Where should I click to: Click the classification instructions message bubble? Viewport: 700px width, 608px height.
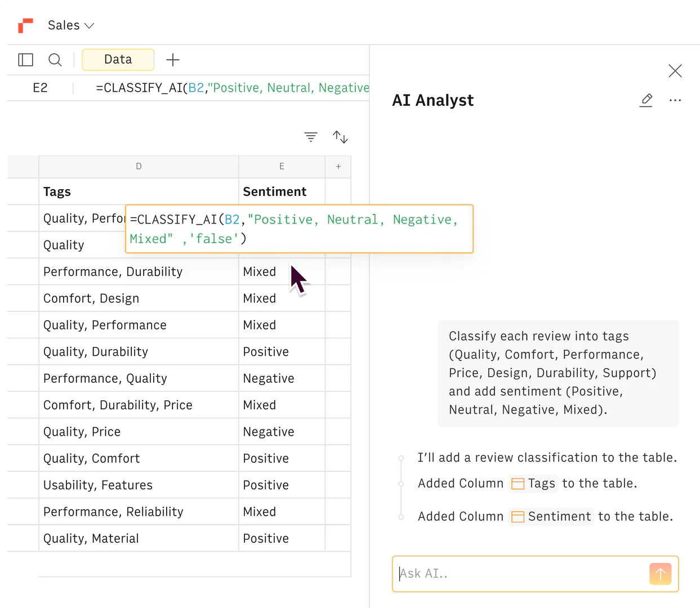click(x=558, y=373)
